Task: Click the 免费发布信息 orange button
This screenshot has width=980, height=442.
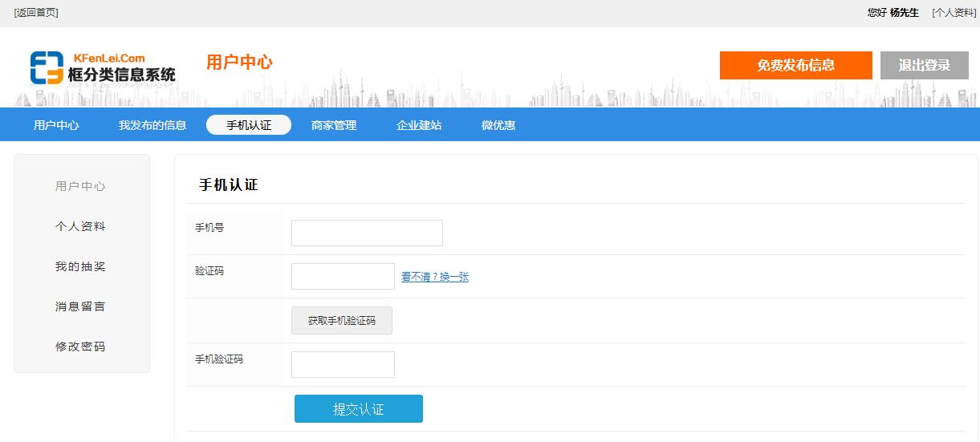Action: 795,66
